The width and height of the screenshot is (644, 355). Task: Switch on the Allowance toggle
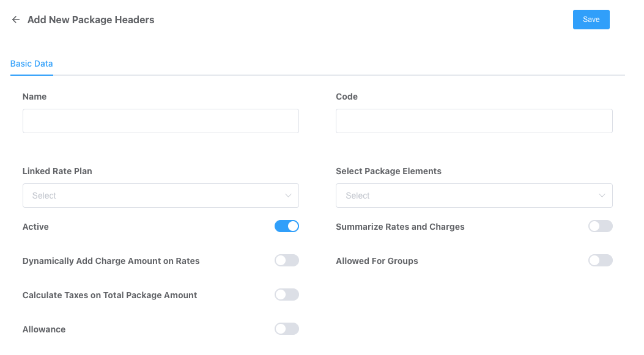(286, 329)
